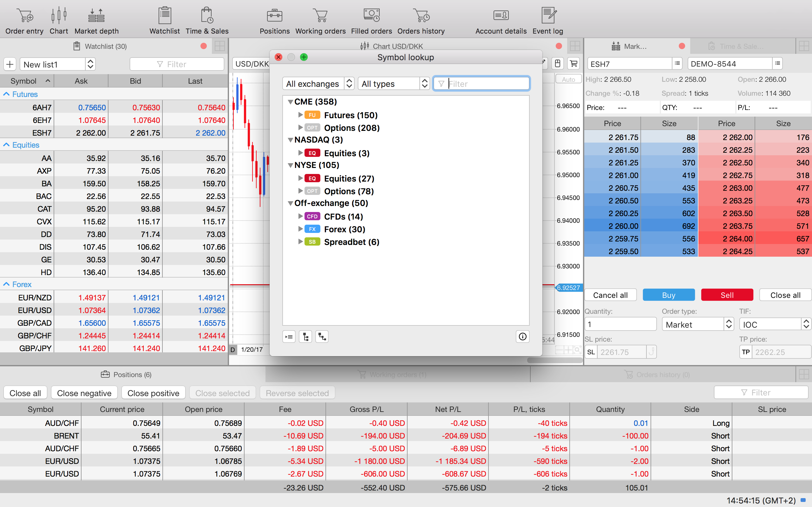Viewport: 812px width, 507px height.
Task: Expand the Off-exchange CFDs (14) category
Action: (x=298, y=216)
